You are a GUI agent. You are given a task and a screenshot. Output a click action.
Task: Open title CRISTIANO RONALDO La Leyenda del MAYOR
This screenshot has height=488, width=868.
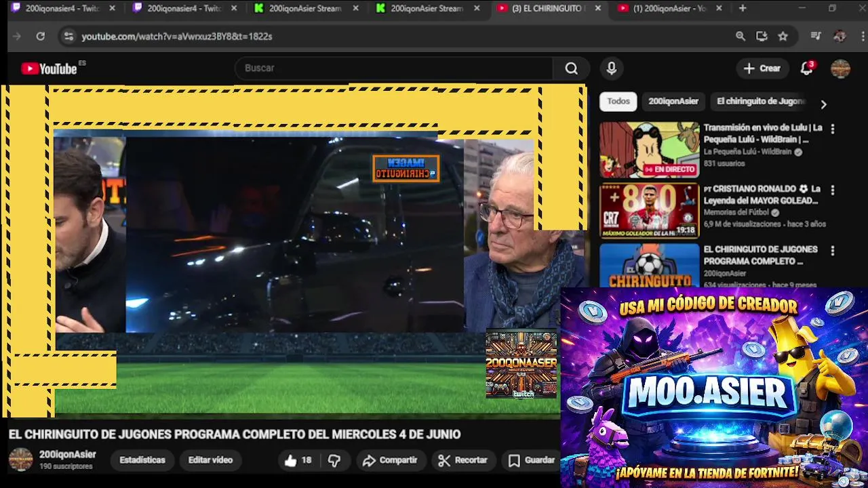click(763, 195)
